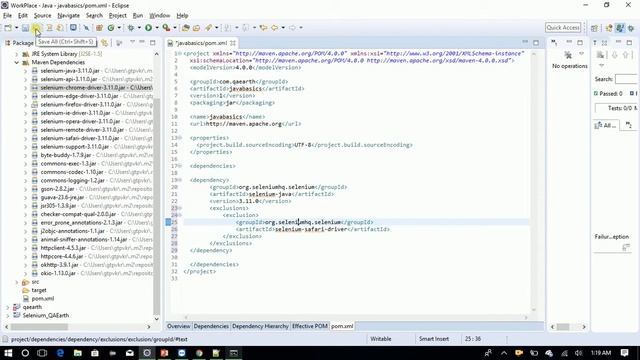640x360 pixels.
Task: Click the Windows Start button
Action: (8, 353)
